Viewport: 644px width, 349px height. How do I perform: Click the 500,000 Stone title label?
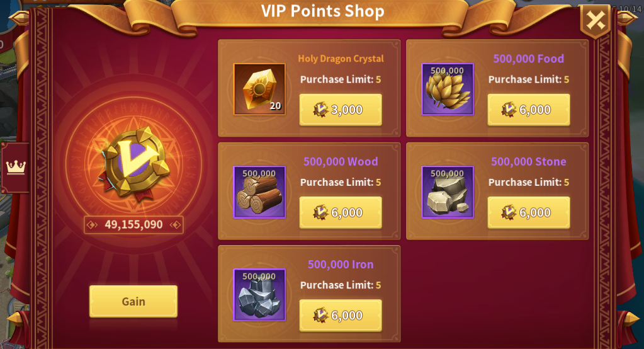529,161
